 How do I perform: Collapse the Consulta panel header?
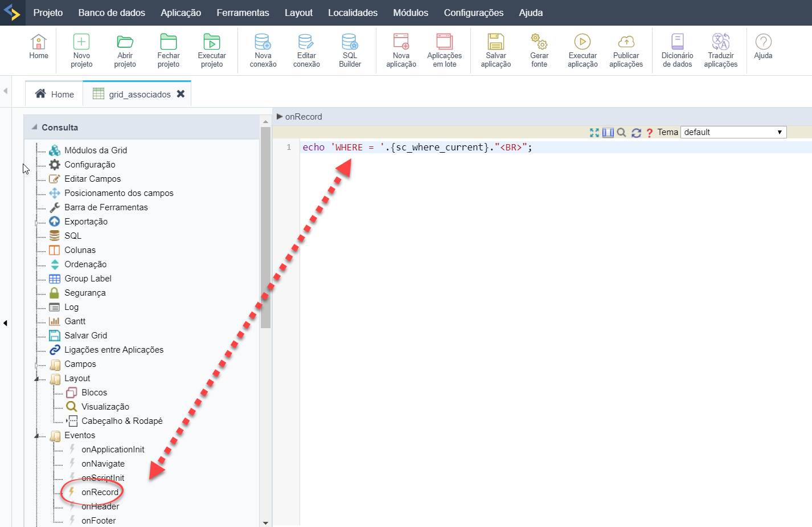(34, 127)
